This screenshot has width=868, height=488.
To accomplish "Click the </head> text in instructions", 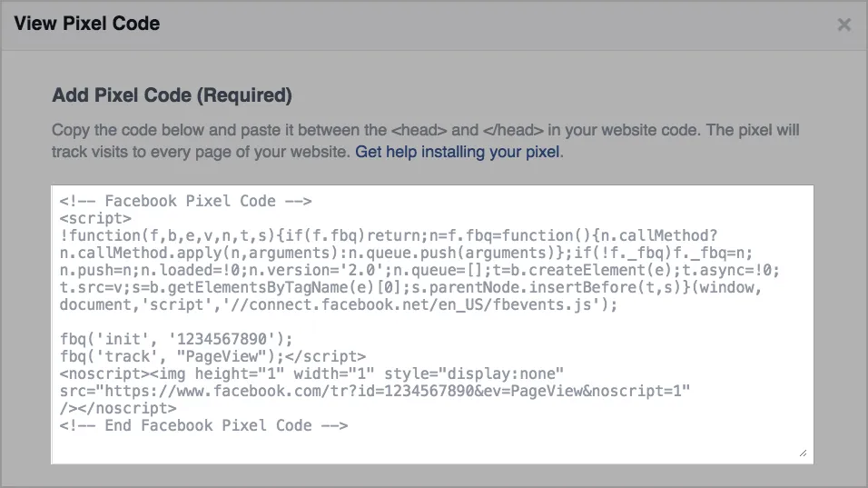I will click(x=513, y=130).
